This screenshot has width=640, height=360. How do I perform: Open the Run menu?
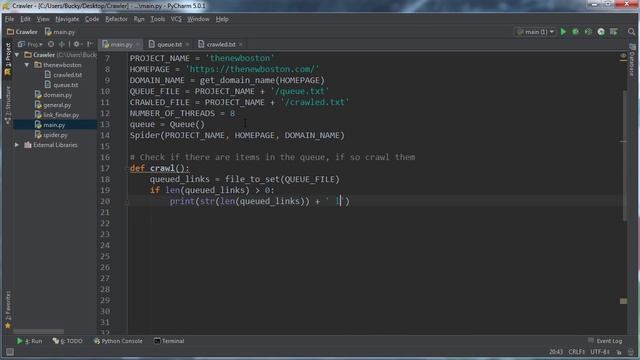pyautogui.click(x=139, y=19)
